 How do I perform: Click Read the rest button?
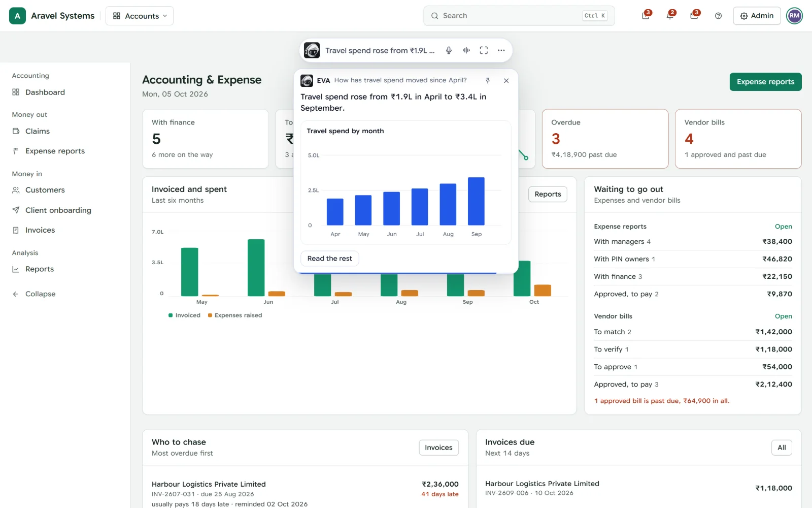tap(330, 259)
